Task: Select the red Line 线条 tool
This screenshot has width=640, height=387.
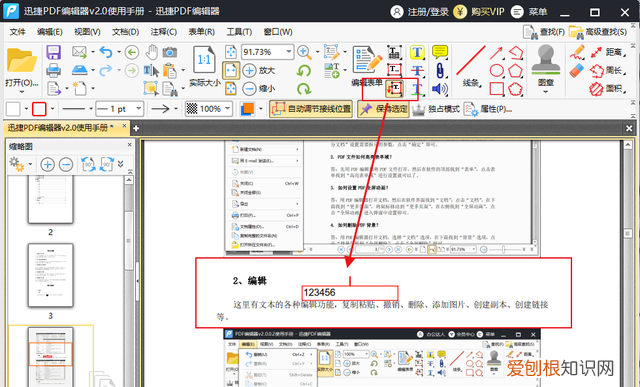Action: pyautogui.click(x=471, y=66)
